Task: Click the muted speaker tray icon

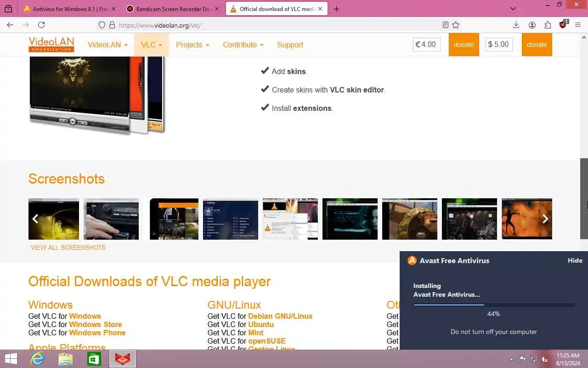Action: tap(545, 359)
